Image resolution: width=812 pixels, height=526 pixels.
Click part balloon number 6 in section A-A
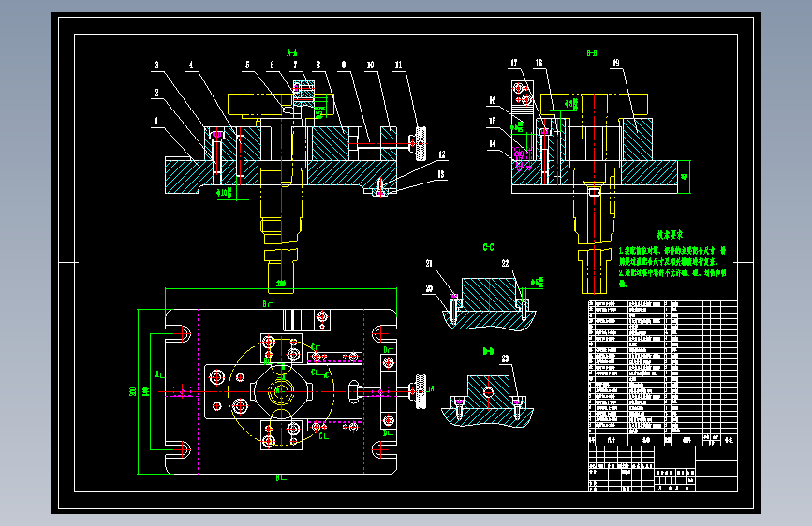coord(272,66)
